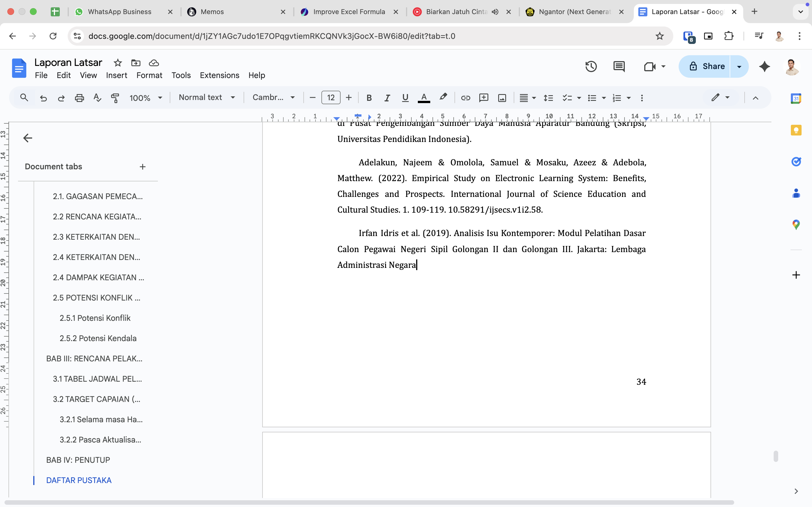Screen dimensions: 812x507
Task: Open Google Keep in the side panel
Action: tap(796, 130)
